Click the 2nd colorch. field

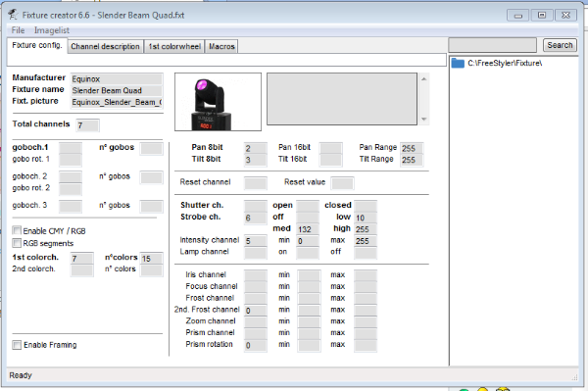[x=81, y=269]
